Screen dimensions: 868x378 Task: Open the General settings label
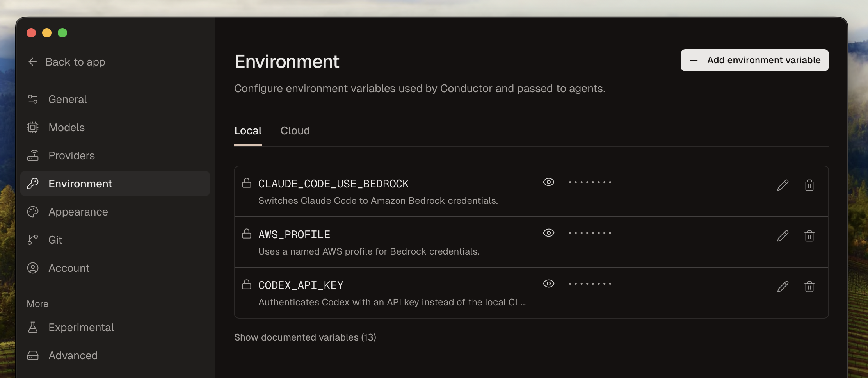(68, 99)
